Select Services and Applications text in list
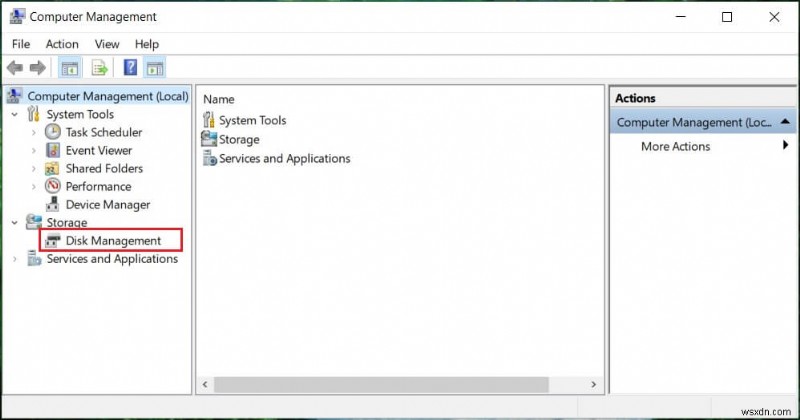The height and width of the screenshot is (420, 800). tap(285, 159)
